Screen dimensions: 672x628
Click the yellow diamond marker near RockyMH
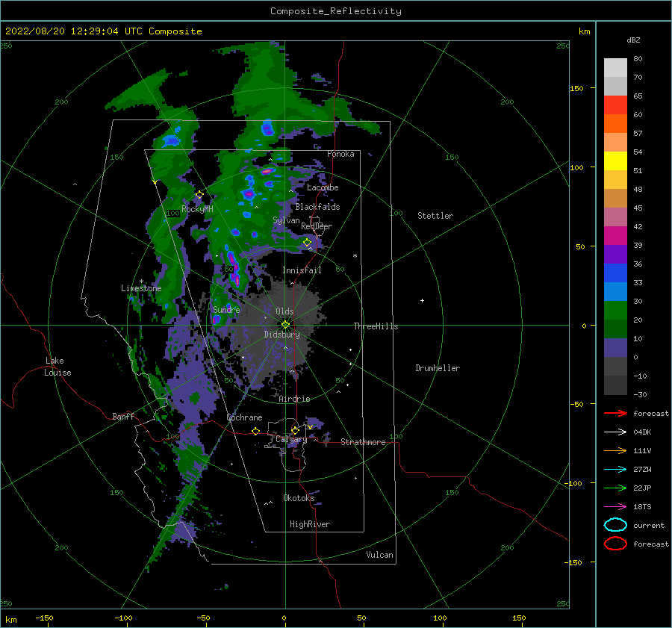coord(199,195)
